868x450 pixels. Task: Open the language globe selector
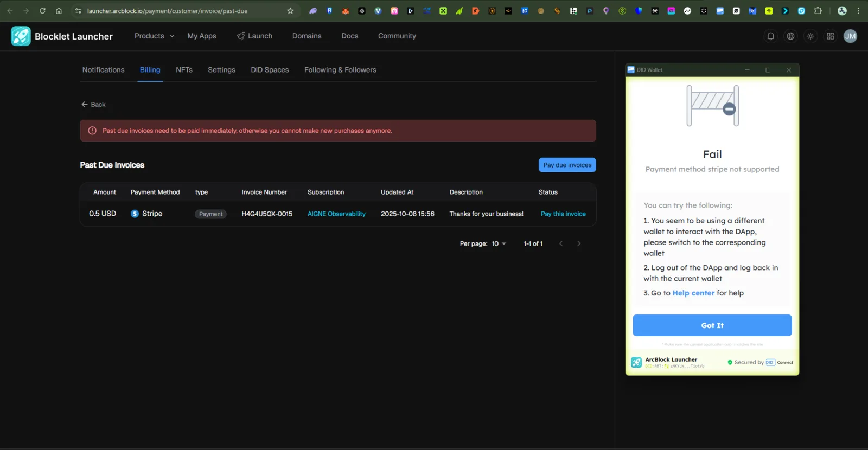coord(790,36)
